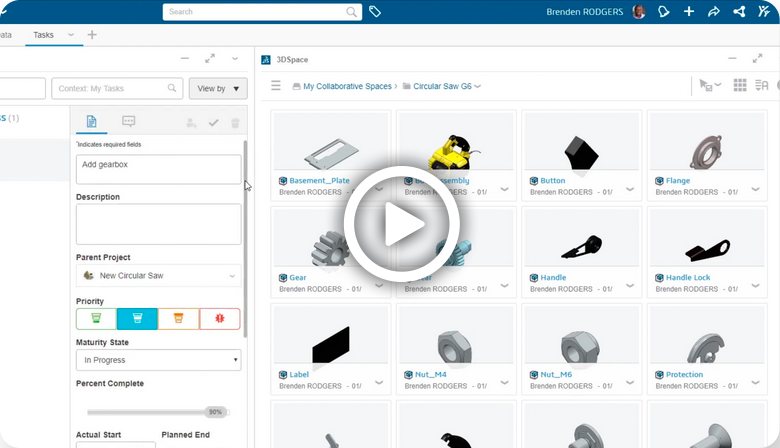The height and width of the screenshot is (448, 780).
Task: Open the Circular Saw G6 breadcrumb
Action: click(x=442, y=86)
